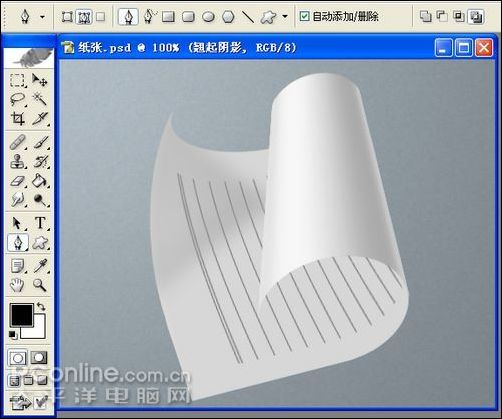The image size is (502, 419).
Task: Select the Eraser tool
Action: [17, 181]
